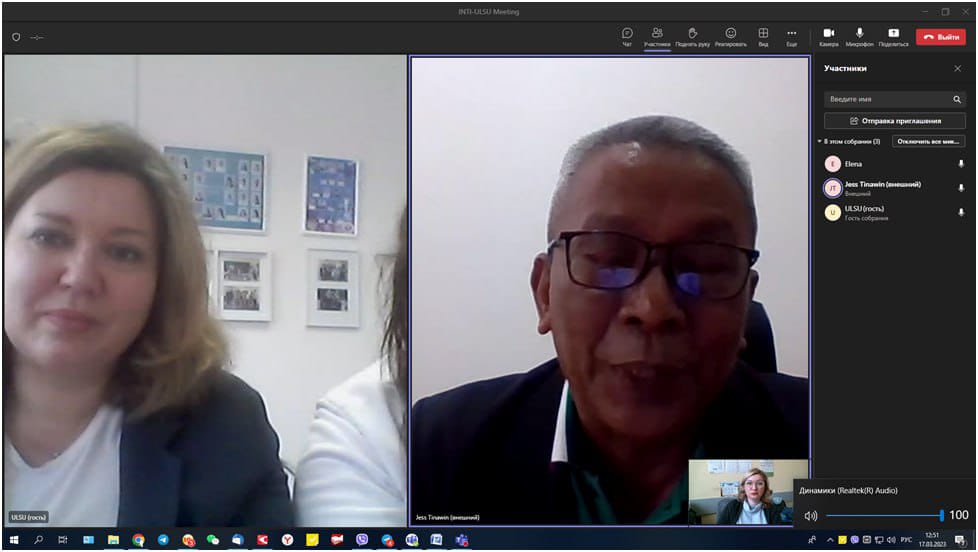Click the participant search magnifier icon
The width and height of the screenshot is (978, 552).
[x=957, y=99]
